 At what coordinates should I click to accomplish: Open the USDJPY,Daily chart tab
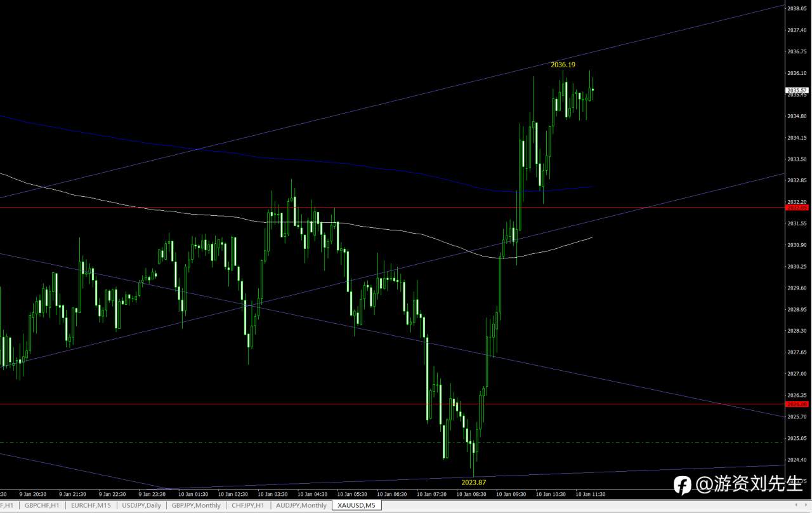click(141, 505)
